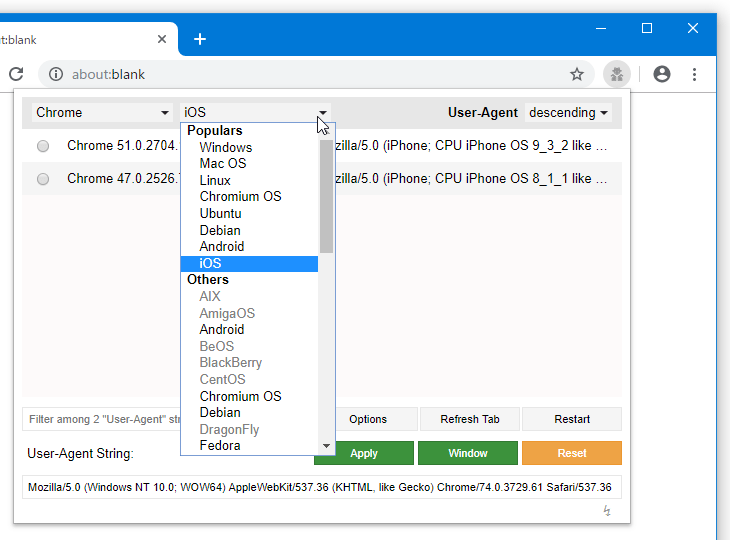730x540 pixels.
Task: Choose Ubuntu from the Populars list
Action: 249,214
